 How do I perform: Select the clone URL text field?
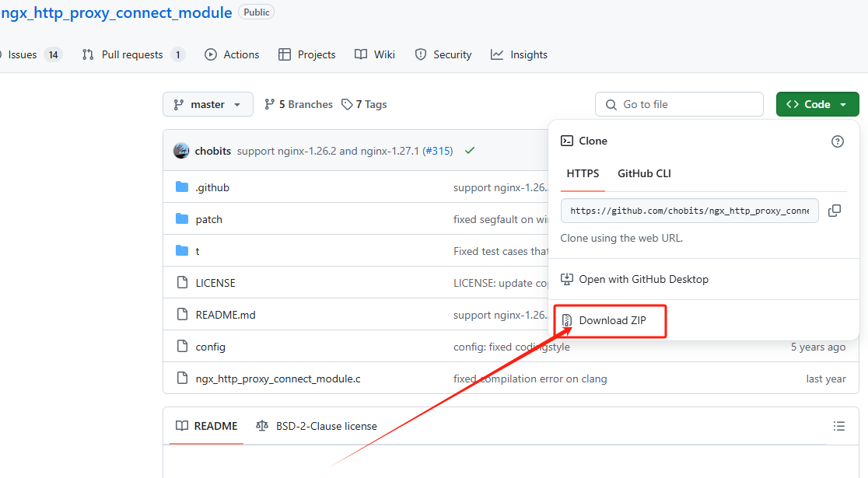689,211
